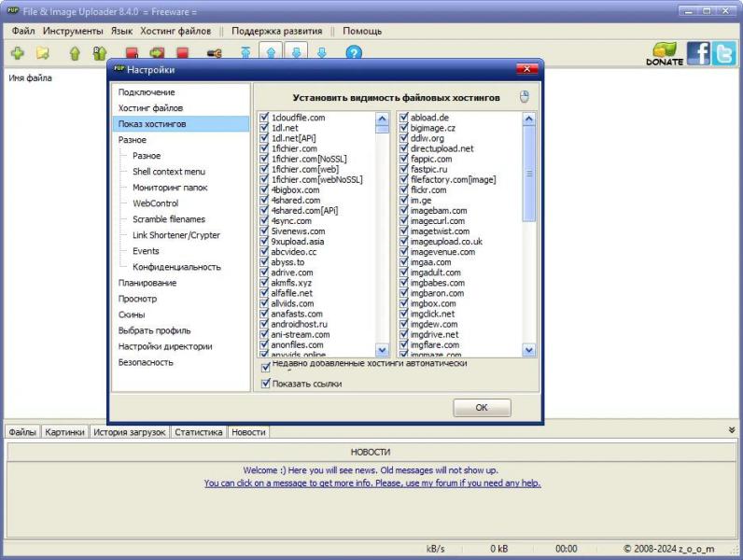This screenshot has height=560, width=743.
Task: Select Конфиденциальность settings item
Action: (x=176, y=267)
